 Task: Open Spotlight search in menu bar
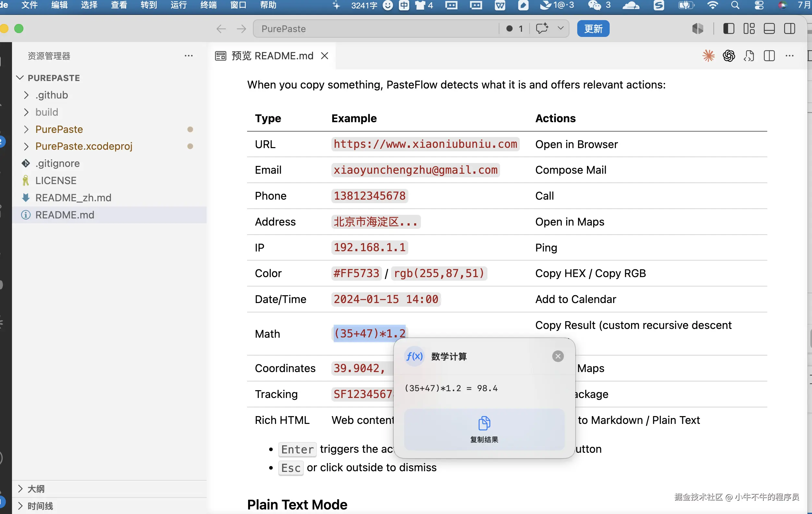735,5
